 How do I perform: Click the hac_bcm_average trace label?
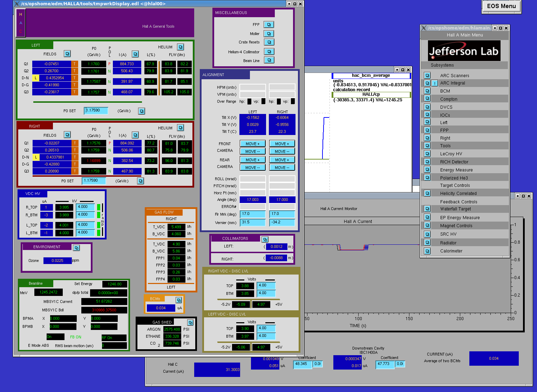tap(371, 75)
